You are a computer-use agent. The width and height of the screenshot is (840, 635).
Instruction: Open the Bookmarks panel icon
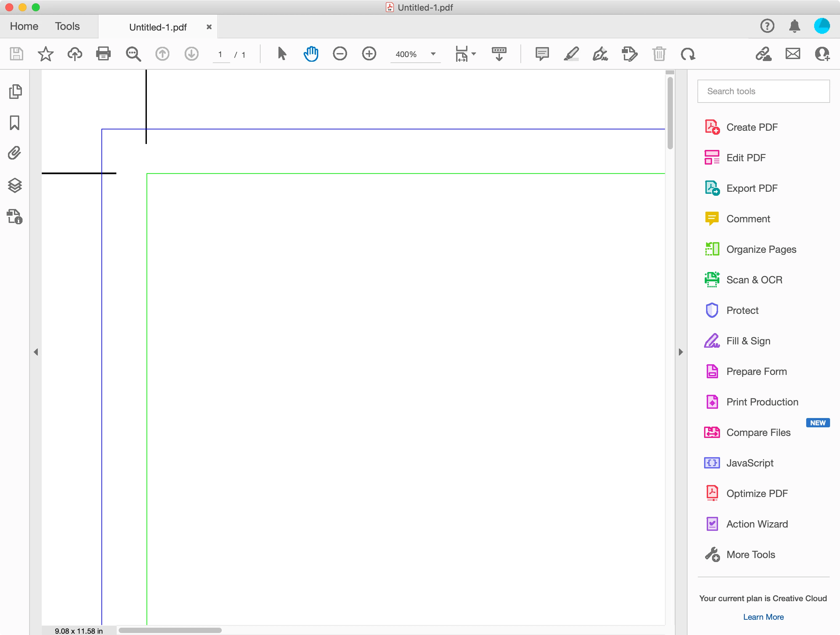15,123
